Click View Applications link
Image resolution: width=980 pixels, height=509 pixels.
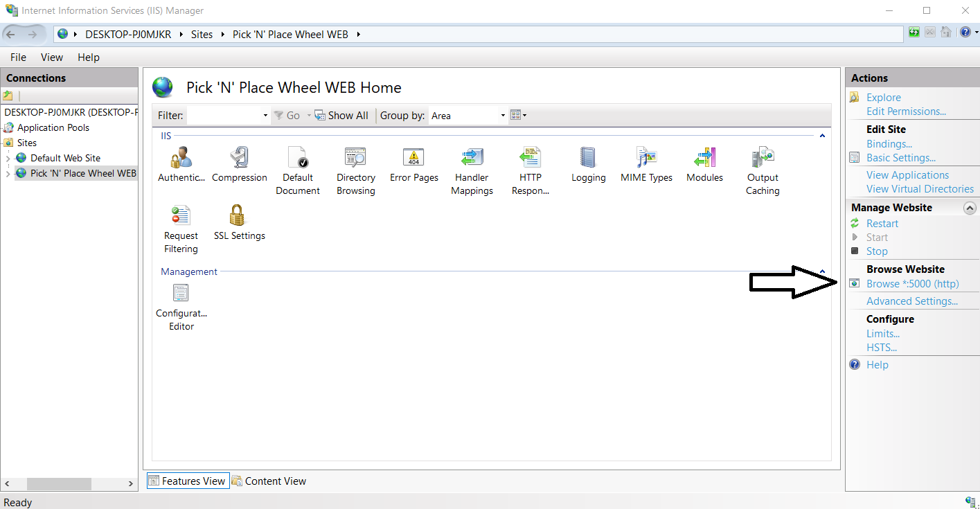[x=907, y=175]
